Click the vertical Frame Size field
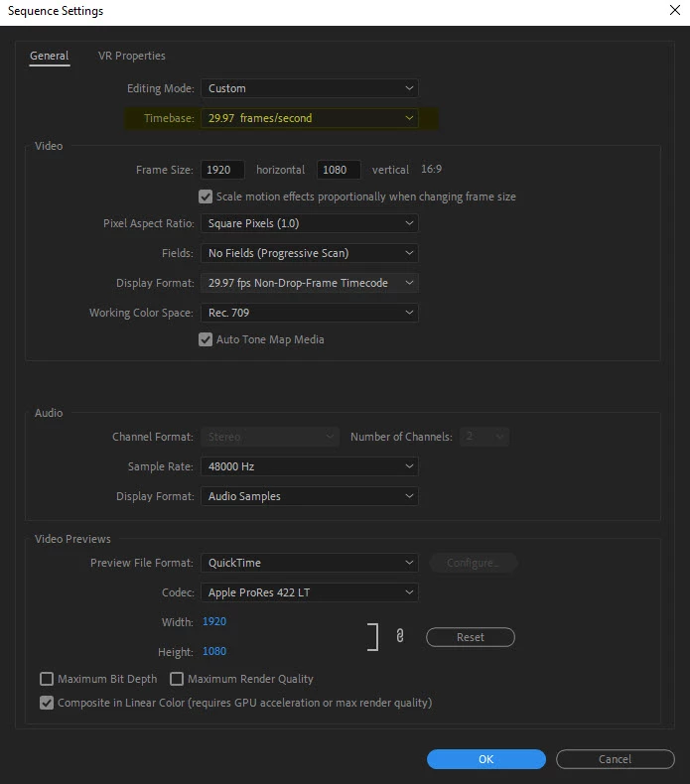Viewport: 690px width, 784px height. point(339,170)
